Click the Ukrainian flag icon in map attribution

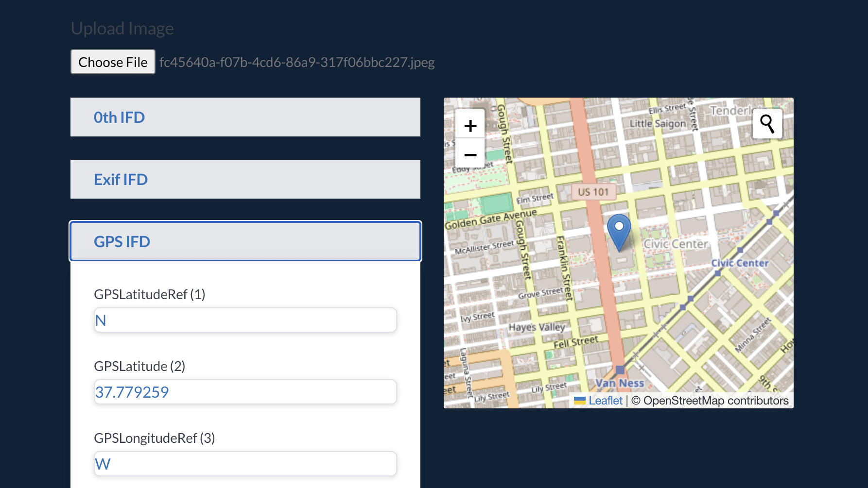[x=580, y=400]
